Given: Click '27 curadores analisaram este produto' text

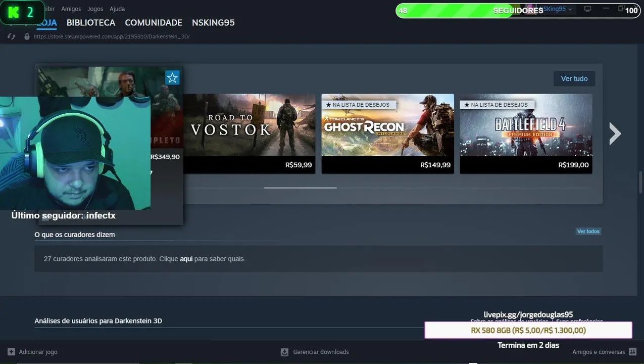Looking at the screenshot, I should pyautogui.click(x=100, y=259).
